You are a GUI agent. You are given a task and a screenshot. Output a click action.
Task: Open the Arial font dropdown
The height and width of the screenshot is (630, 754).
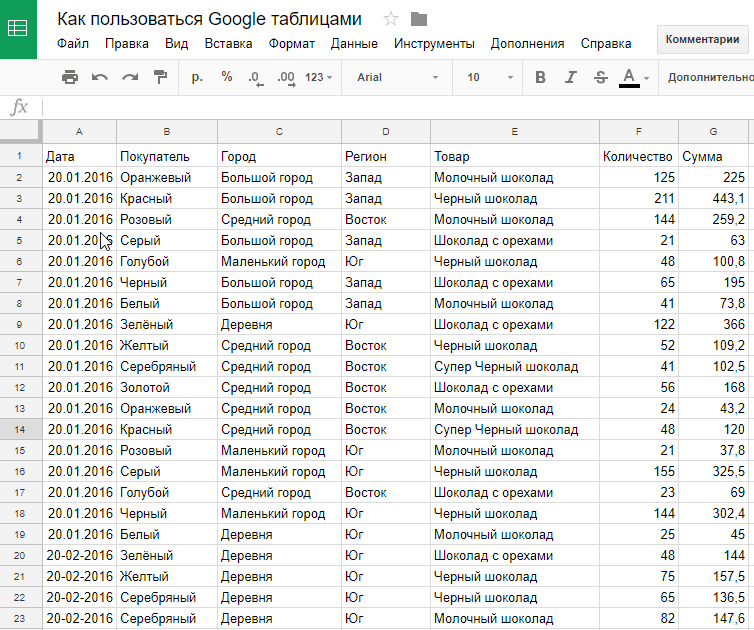coord(397,77)
